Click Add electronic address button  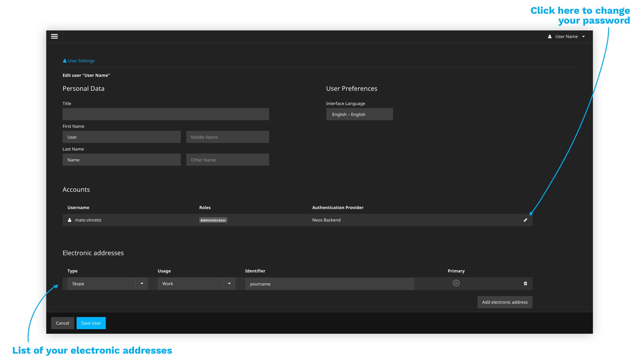505,302
